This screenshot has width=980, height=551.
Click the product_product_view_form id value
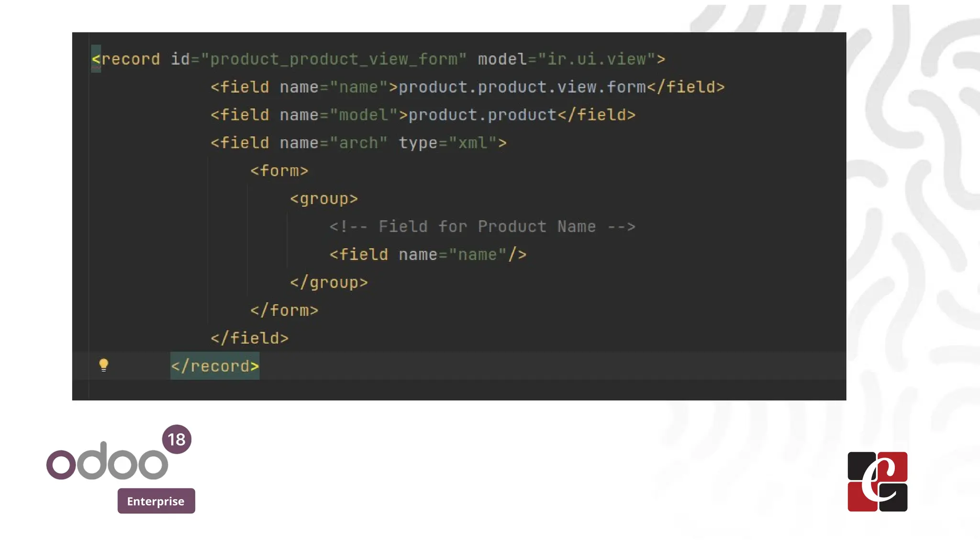click(334, 59)
